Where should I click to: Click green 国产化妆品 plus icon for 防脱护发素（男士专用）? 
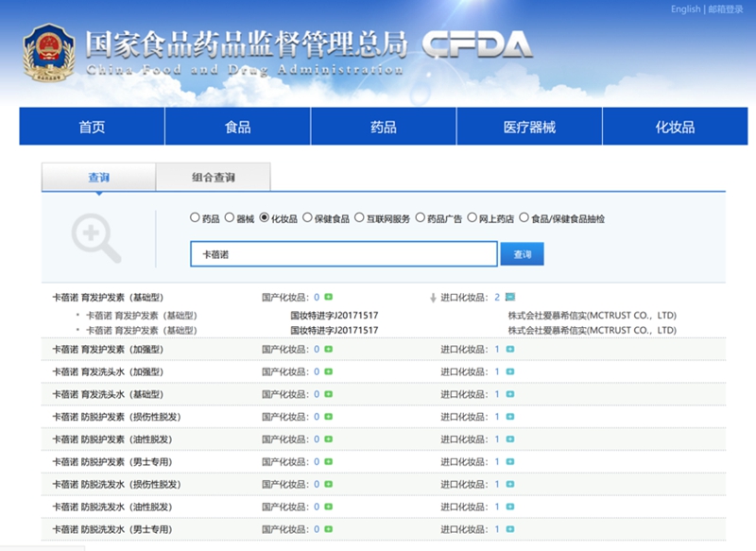(x=328, y=461)
